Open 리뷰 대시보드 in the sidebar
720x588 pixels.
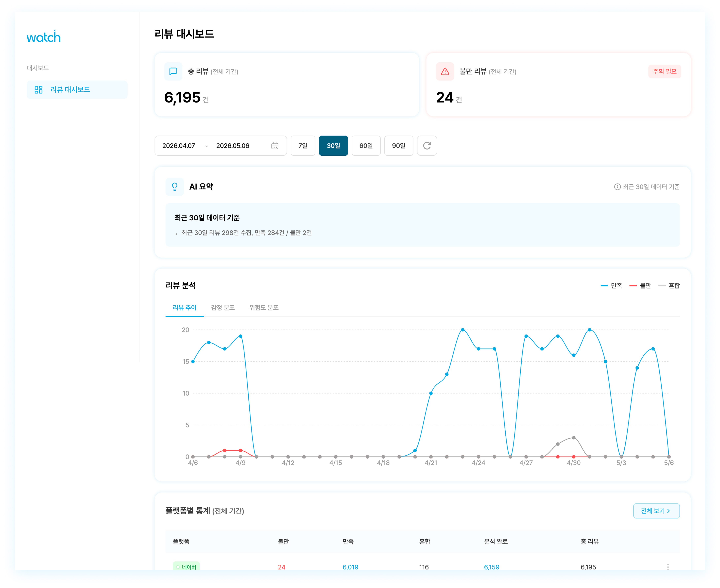[x=77, y=89]
